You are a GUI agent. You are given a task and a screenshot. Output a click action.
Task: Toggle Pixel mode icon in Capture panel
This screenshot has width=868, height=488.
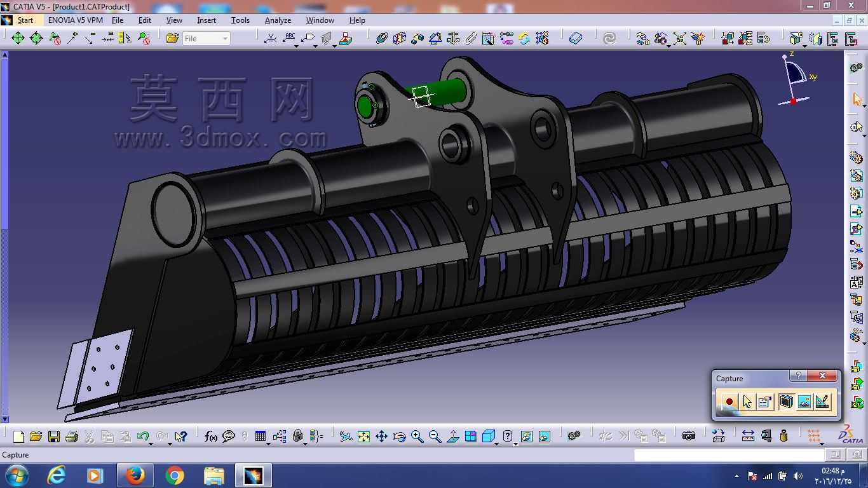804,402
